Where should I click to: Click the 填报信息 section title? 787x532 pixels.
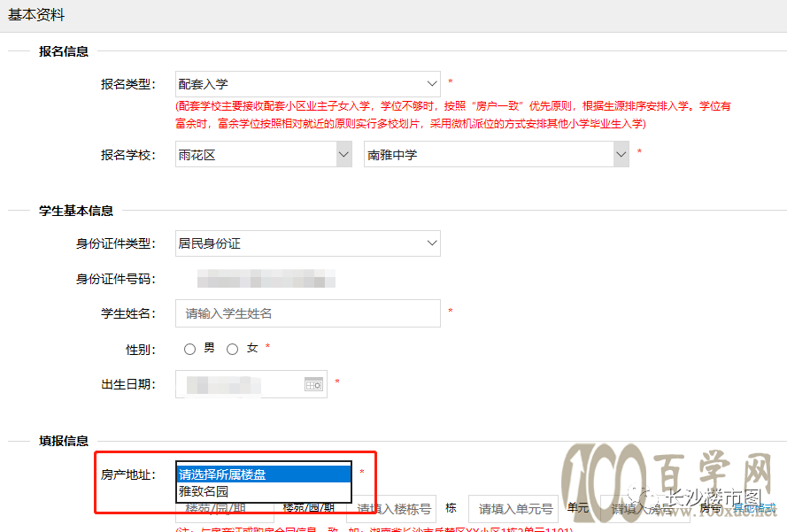point(64,441)
